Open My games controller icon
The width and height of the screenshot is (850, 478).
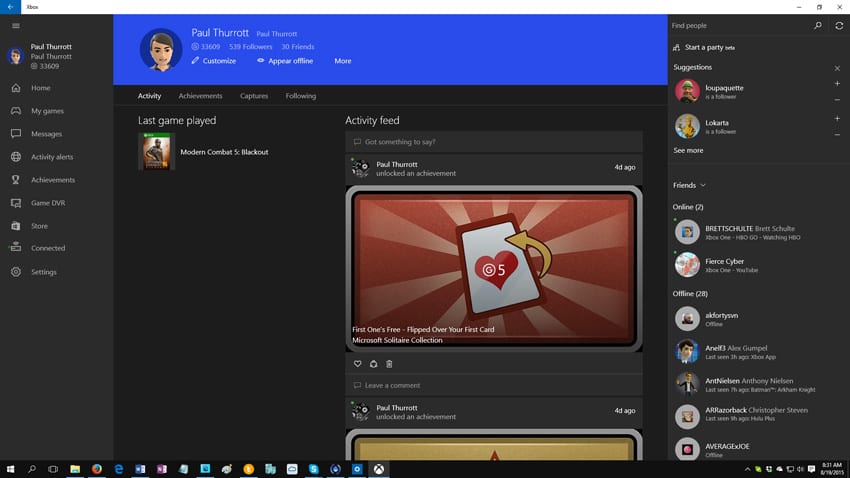[x=16, y=111]
